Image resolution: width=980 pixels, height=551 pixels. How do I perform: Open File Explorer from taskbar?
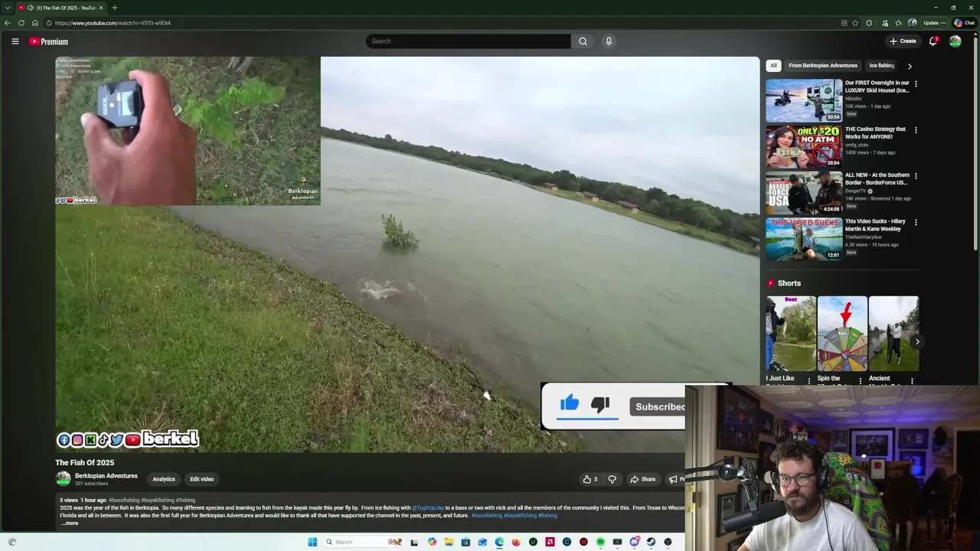click(449, 542)
